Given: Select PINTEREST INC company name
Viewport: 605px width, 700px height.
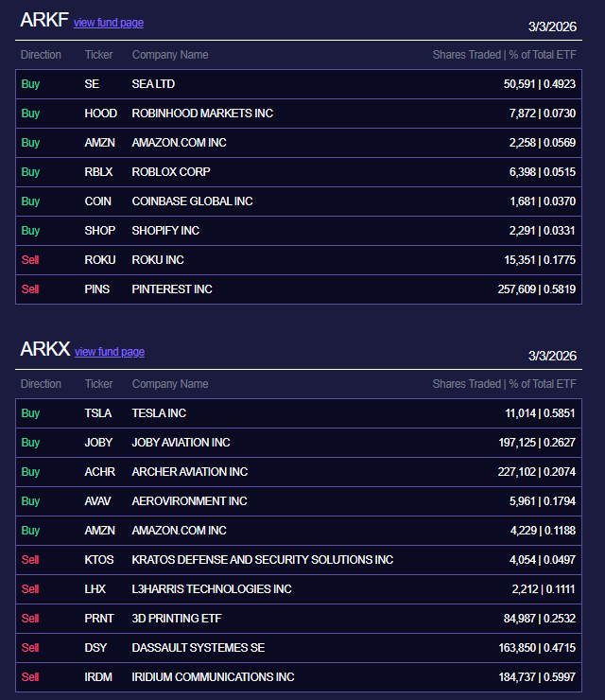Looking at the screenshot, I should pos(172,289).
